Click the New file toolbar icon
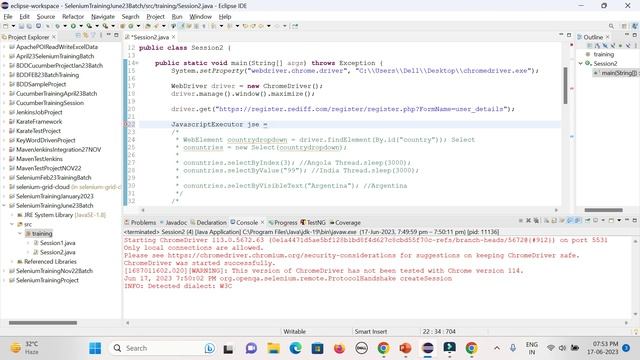The width and height of the screenshot is (640, 360). tap(5, 26)
